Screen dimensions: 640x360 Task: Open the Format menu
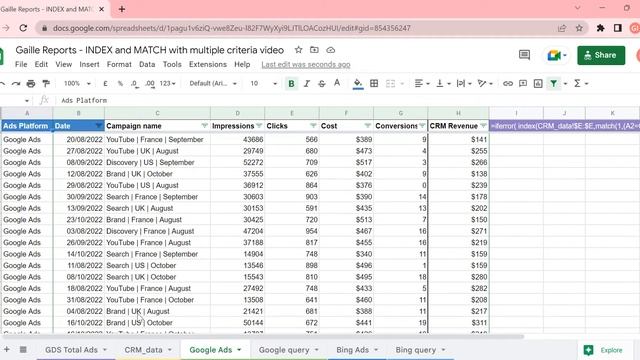[119, 64]
